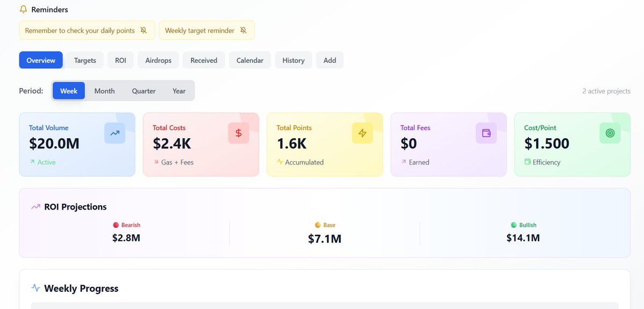Click the Weekly Progress activity icon

pos(36,288)
